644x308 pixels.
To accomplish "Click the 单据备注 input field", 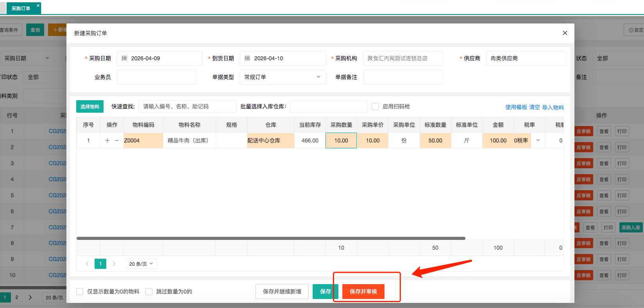I will tap(403, 77).
